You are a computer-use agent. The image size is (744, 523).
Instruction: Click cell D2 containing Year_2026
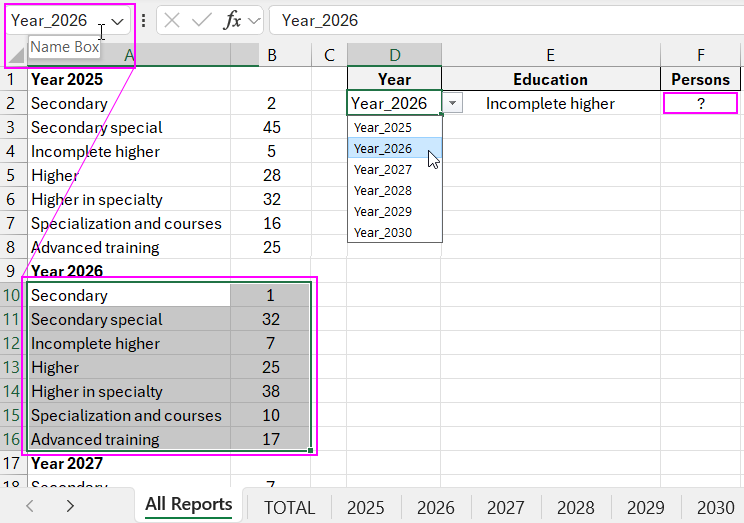pos(394,103)
